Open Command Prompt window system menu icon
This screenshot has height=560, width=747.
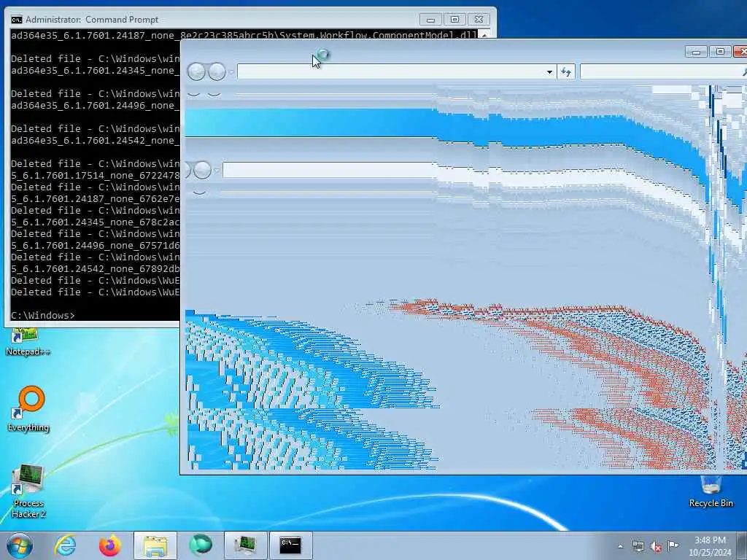[x=17, y=20]
